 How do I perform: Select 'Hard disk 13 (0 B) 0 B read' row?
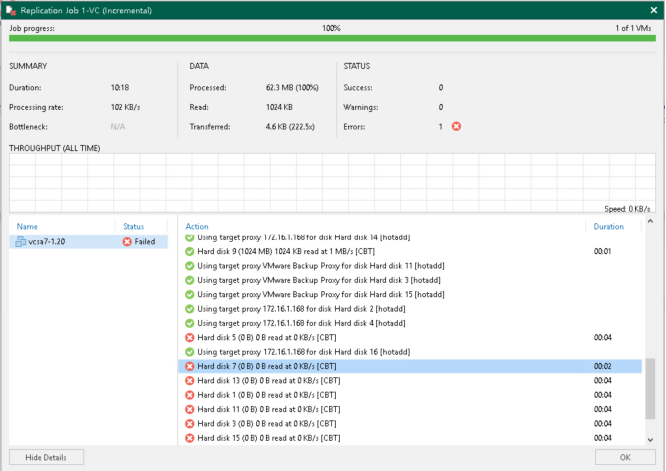point(409,381)
